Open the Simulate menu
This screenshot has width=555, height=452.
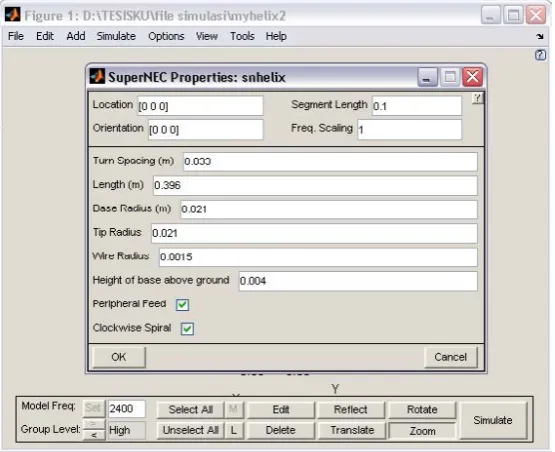[x=116, y=36]
